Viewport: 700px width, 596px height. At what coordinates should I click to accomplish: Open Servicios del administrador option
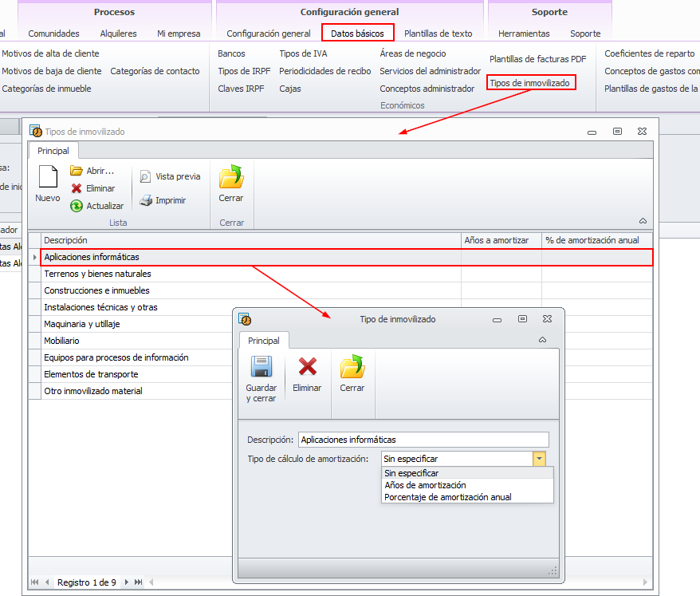tap(430, 71)
